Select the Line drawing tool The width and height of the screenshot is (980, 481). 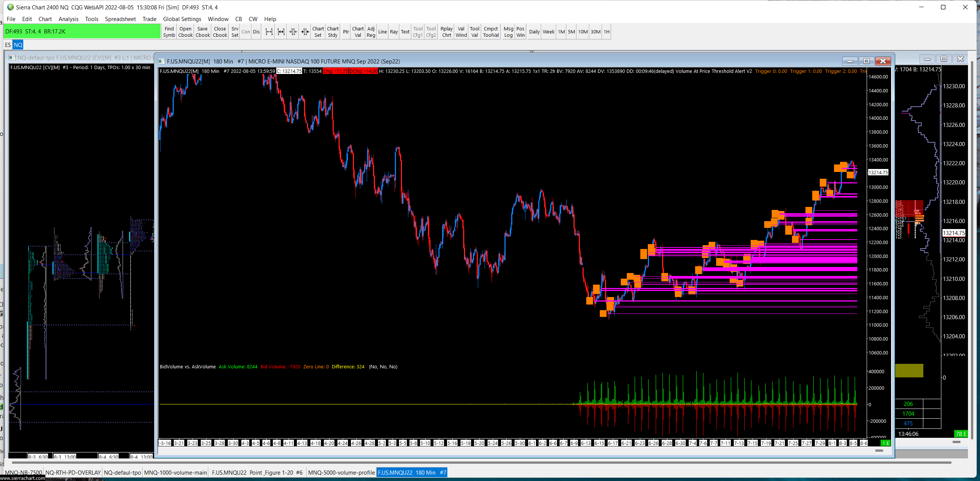382,32
